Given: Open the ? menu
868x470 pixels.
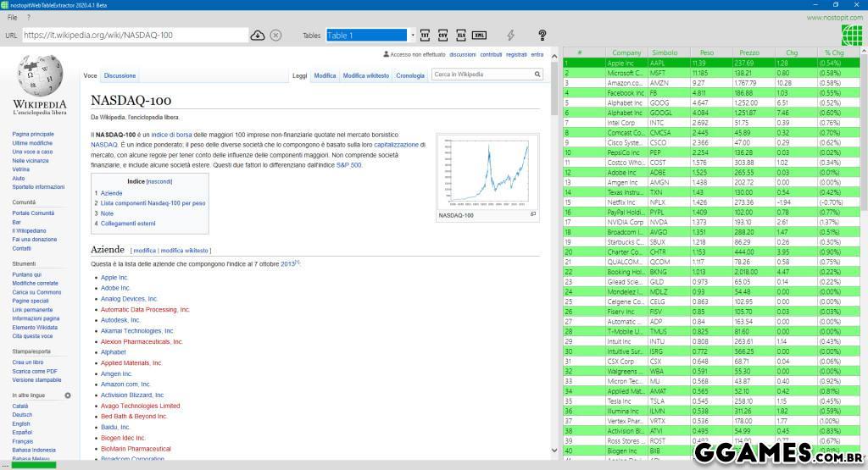Looking at the screenshot, I should [28, 17].
